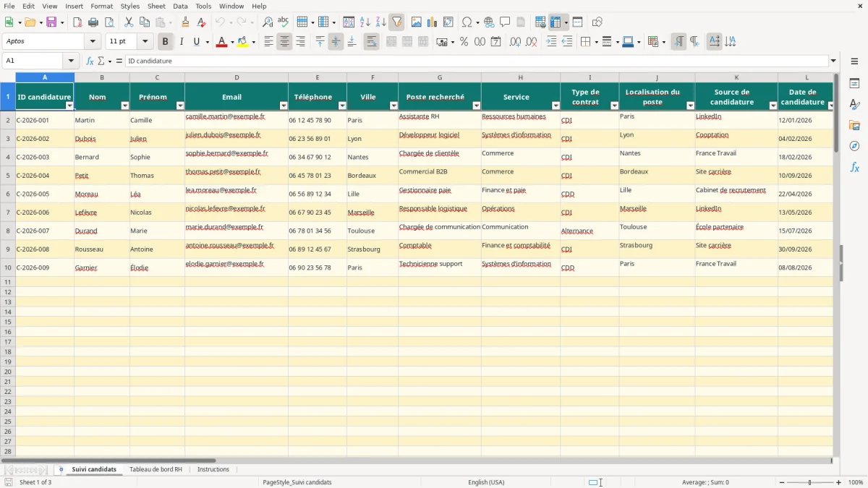Click the Insert Special Character omega icon

point(467,22)
